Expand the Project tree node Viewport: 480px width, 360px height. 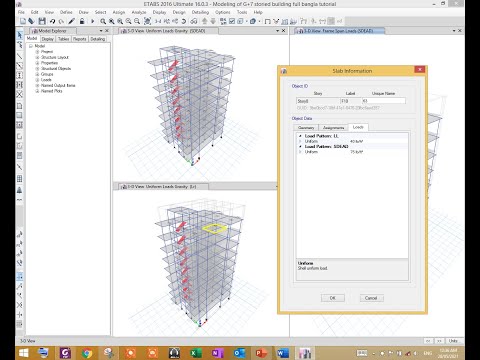(x=37, y=52)
